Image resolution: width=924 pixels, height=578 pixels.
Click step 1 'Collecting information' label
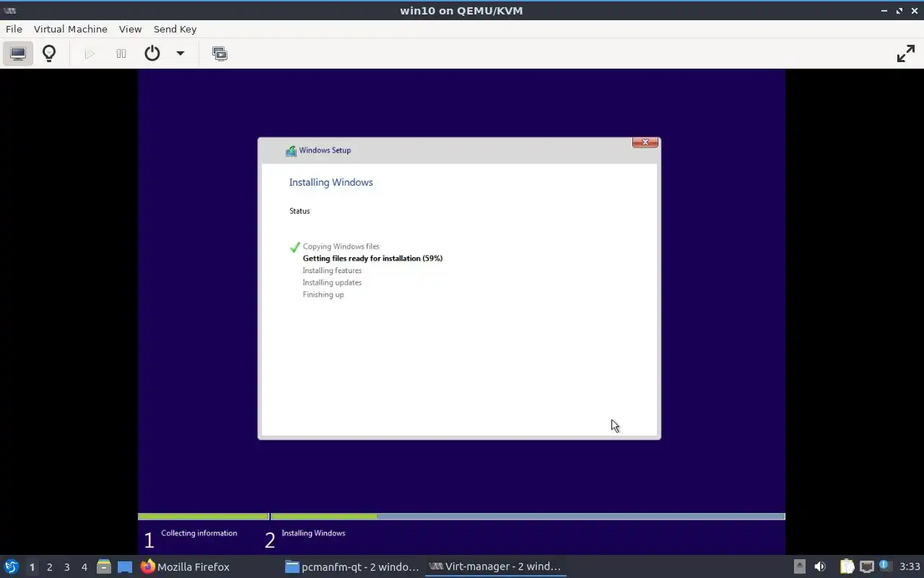199,533
